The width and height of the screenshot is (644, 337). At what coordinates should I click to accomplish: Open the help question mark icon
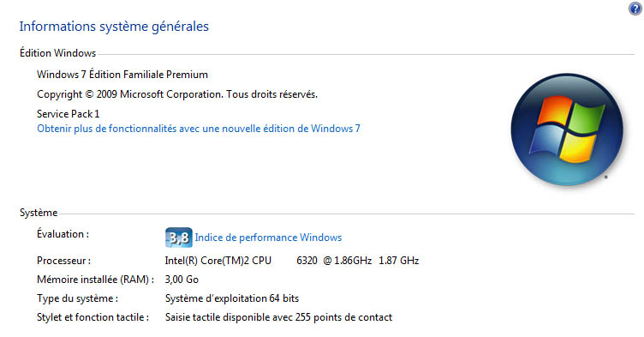click(x=635, y=9)
